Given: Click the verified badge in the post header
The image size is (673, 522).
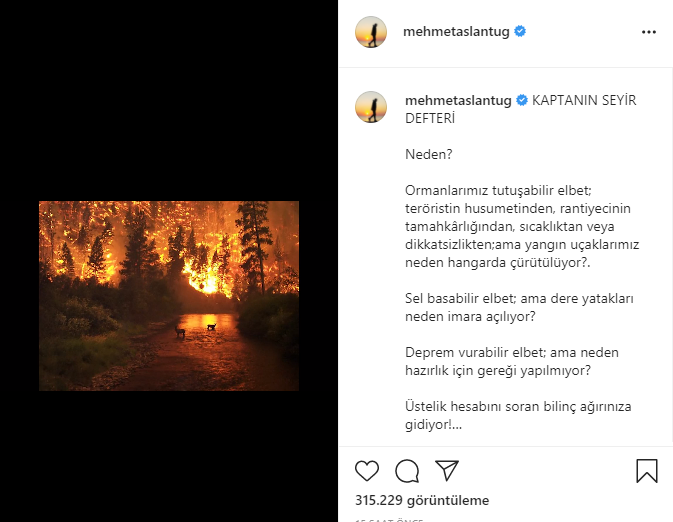Looking at the screenshot, I should pyautogui.click(x=520, y=32).
